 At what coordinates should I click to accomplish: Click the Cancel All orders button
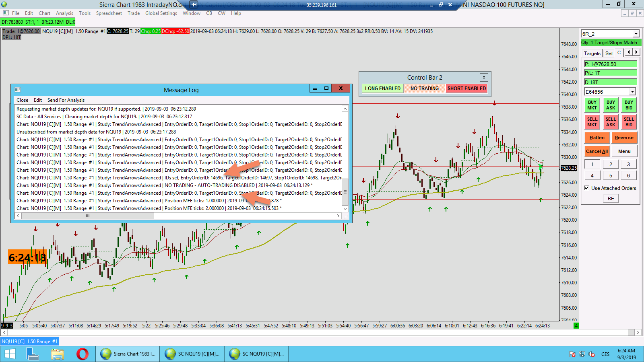tap(597, 151)
